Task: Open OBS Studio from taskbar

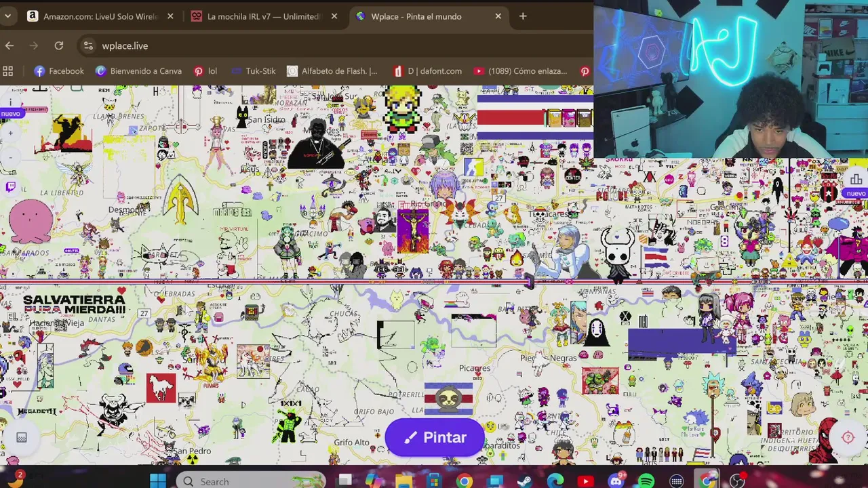Action: 737,481
